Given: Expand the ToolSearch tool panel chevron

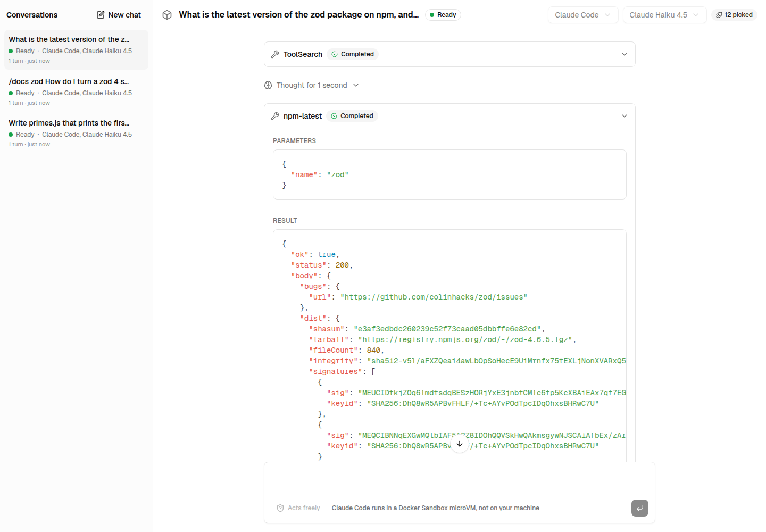Looking at the screenshot, I should click(625, 54).
